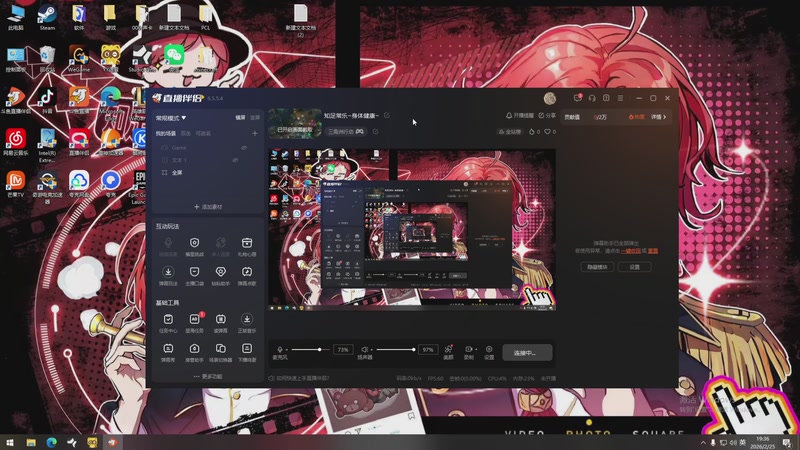Click the 设置 button under danmaku notice
Viewport: 800px width, 450px height.
(634, 267)
